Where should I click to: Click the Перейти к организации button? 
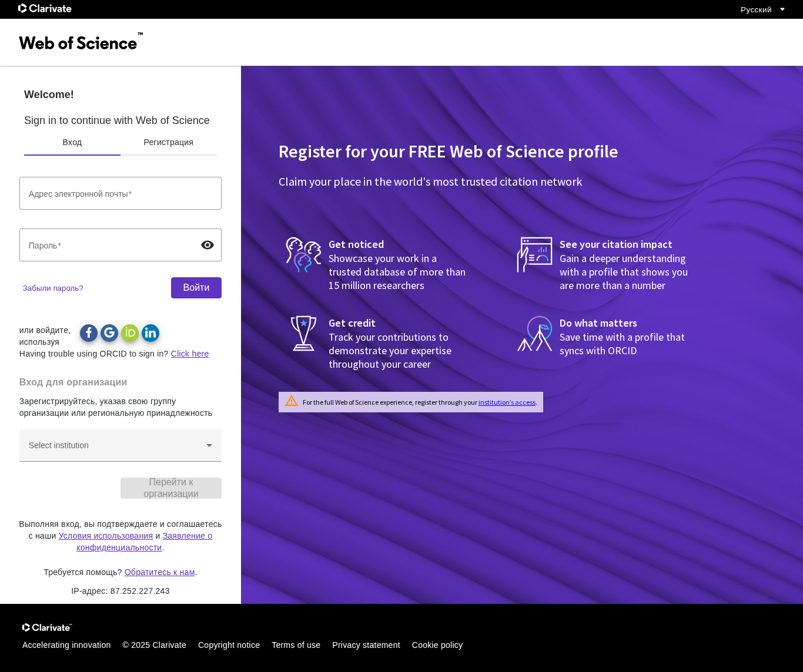(x=171, y=488)
